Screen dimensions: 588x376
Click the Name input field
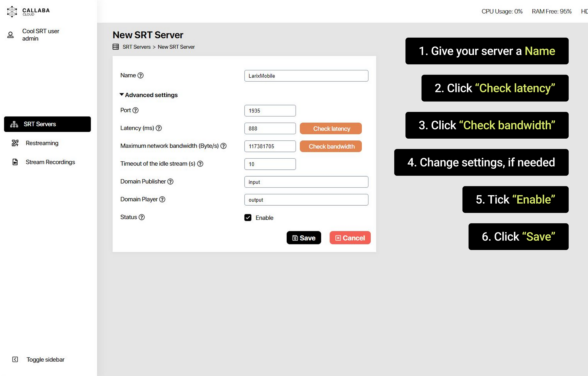[x=306, y=76]
